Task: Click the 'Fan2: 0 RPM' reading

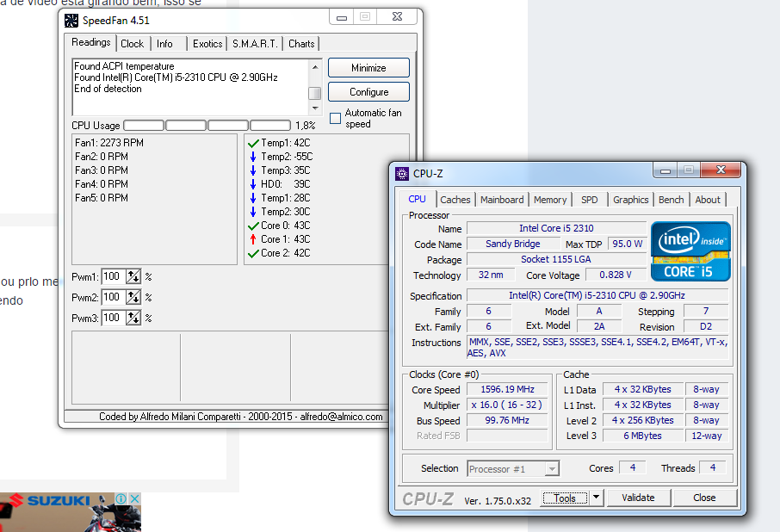Action: pos(102,157)
